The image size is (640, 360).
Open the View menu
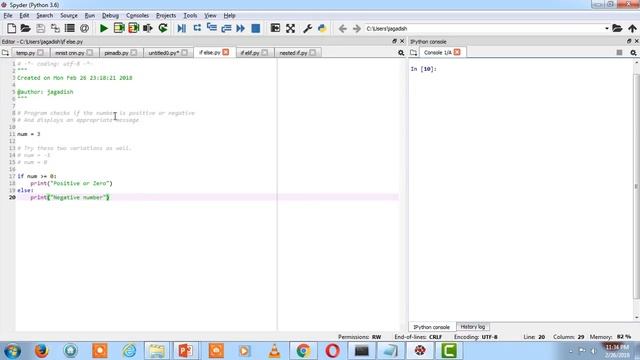coord(210,16)
